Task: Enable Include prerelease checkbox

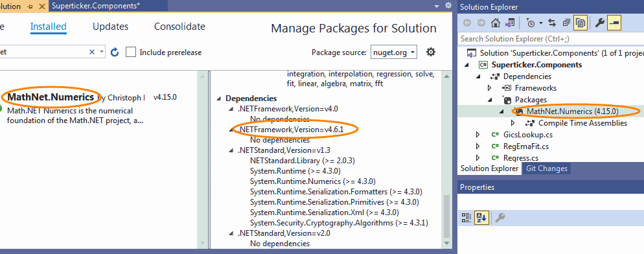Action: pos(131,52)
